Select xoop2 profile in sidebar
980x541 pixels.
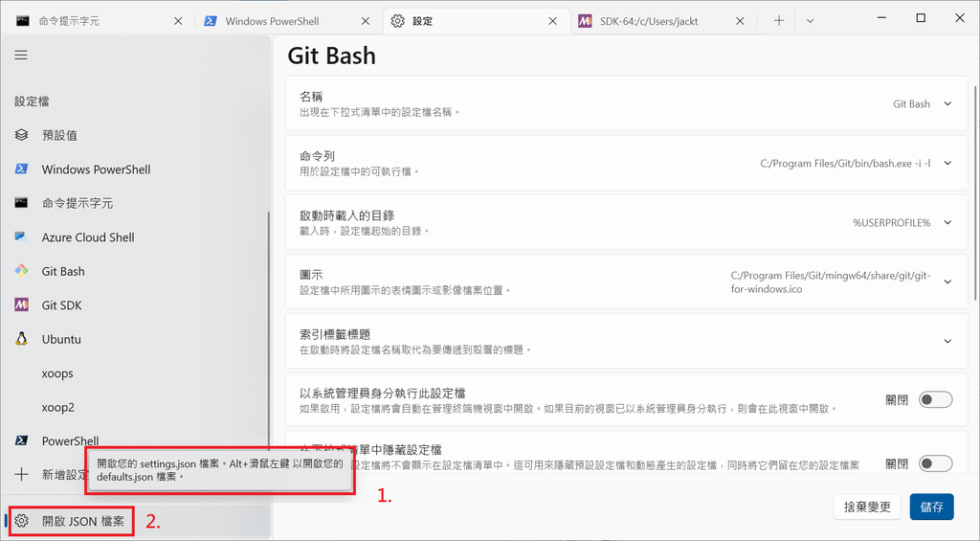(x=135, y=407)
